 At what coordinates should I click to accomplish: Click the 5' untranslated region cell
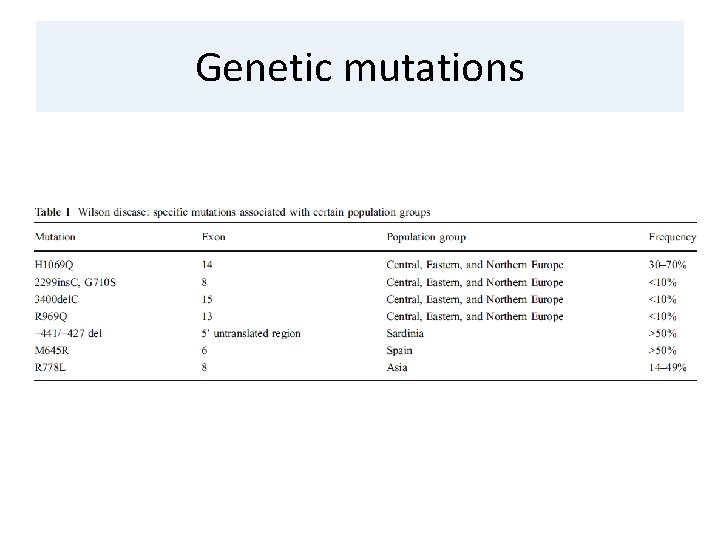pos(251,333)
